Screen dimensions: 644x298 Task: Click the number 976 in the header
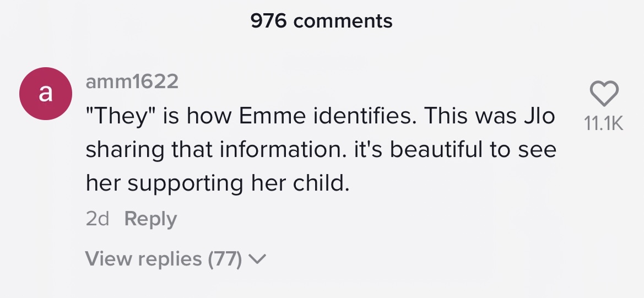pyautogui.click(x=268, y=21)
